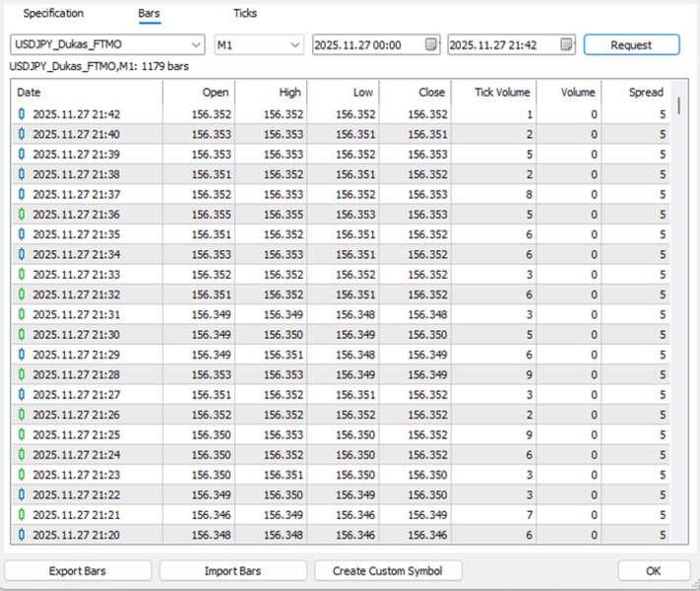700x591 pixels.
Task: Click the blue candle icon for bar 21:20
Action: 22,535
